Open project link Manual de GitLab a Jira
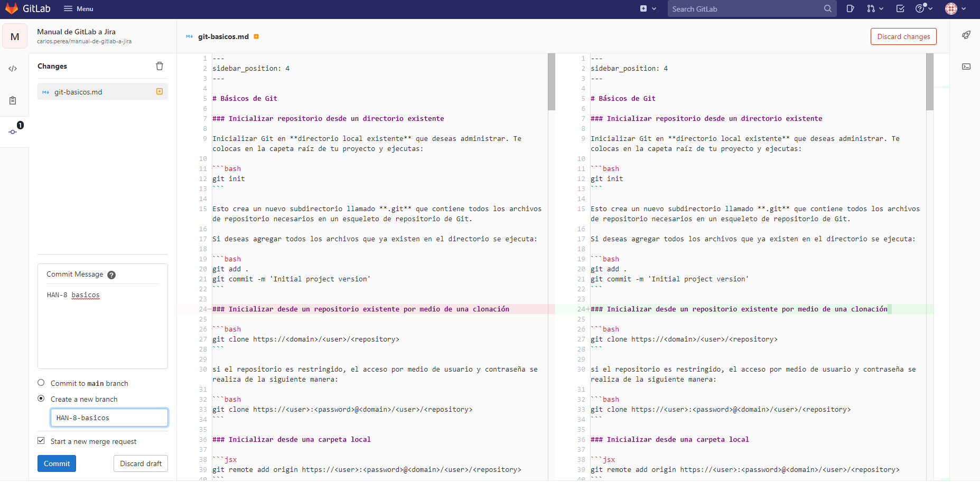The height and width of the screenshot is (483, 980). (x=76, y=32)
